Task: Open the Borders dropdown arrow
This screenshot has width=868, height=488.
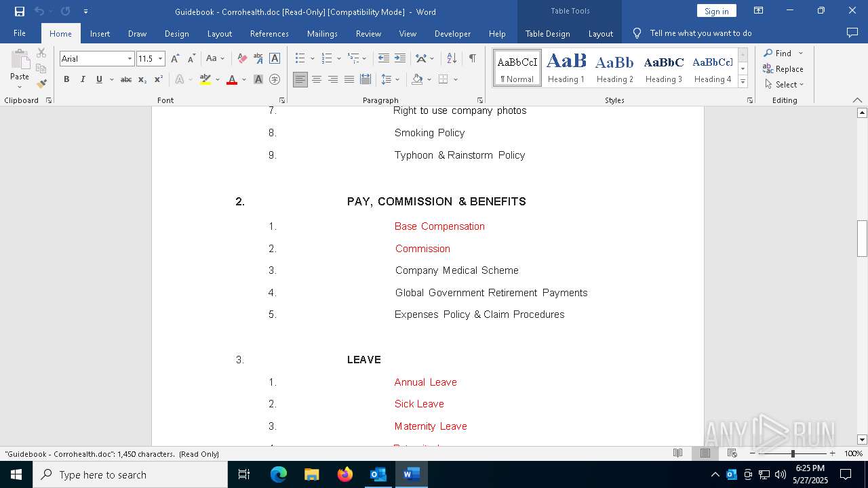Action: click(x=456, y=79)
